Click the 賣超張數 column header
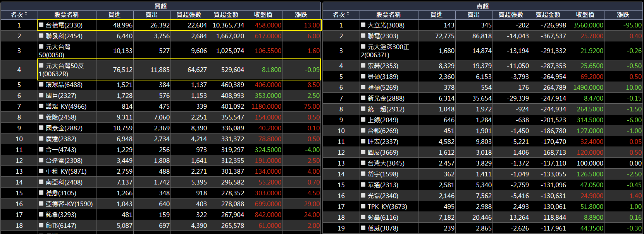The height and width of the screenshot is (234, 644). point(511,15)
